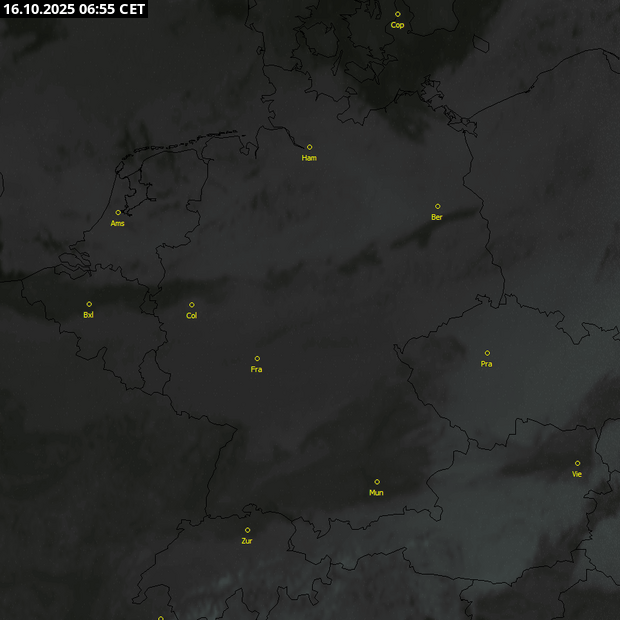This screenshot has height=620, width=620.
Task: Select the Cologne (Col) marker circle
Action: 192,305
